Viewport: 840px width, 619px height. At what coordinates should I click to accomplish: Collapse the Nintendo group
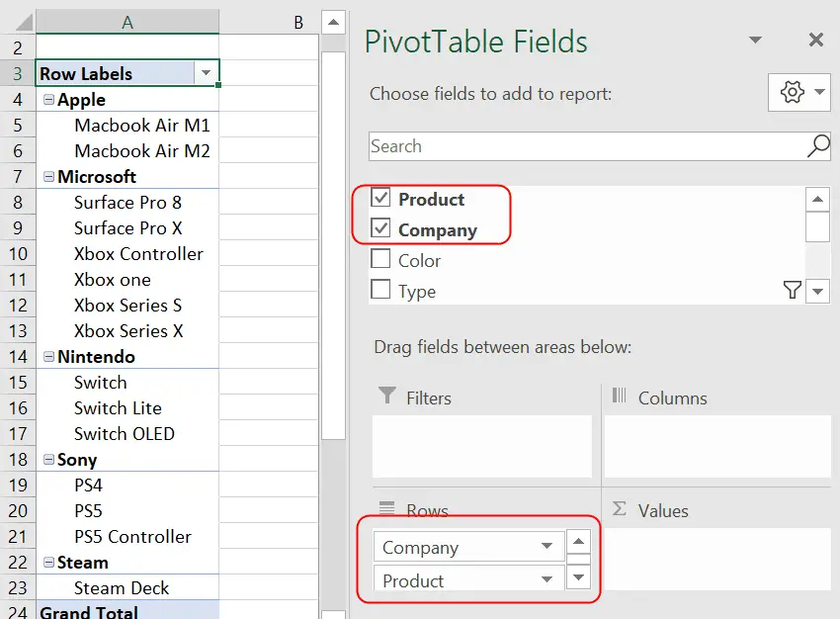click(48, 356)
